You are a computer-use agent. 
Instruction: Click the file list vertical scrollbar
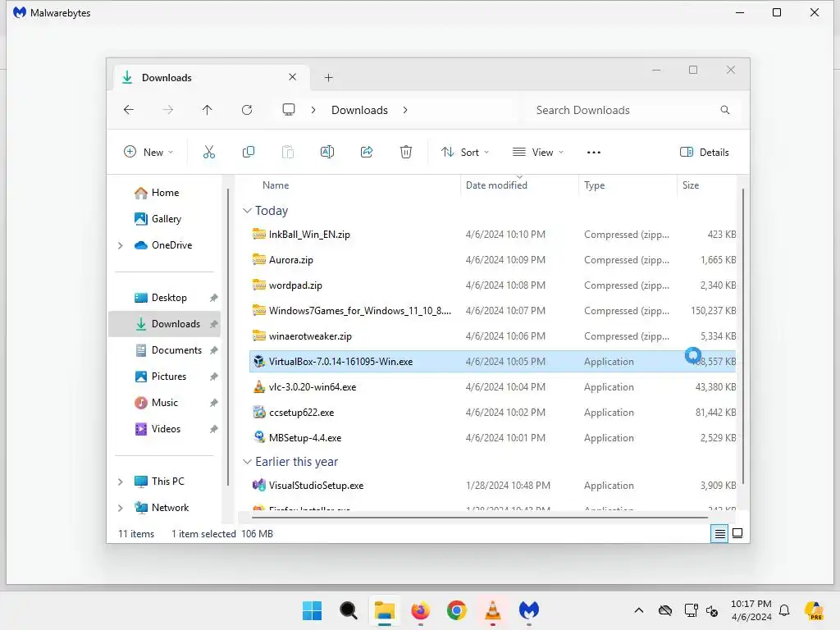(x=743, y=336)
